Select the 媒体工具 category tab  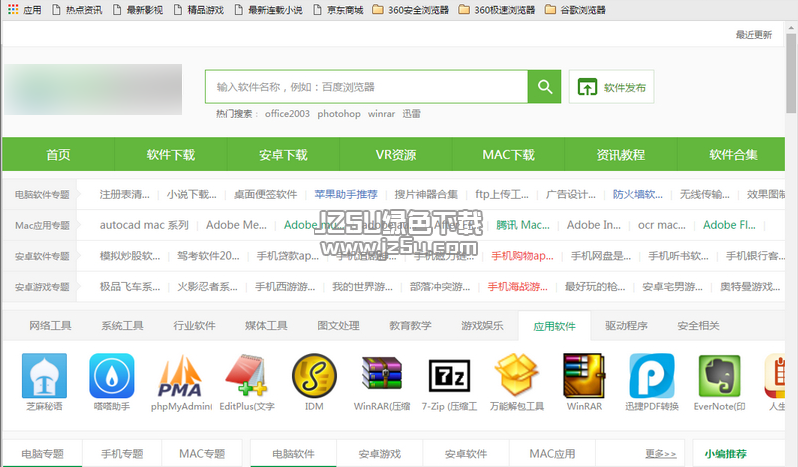pos(266,326)
